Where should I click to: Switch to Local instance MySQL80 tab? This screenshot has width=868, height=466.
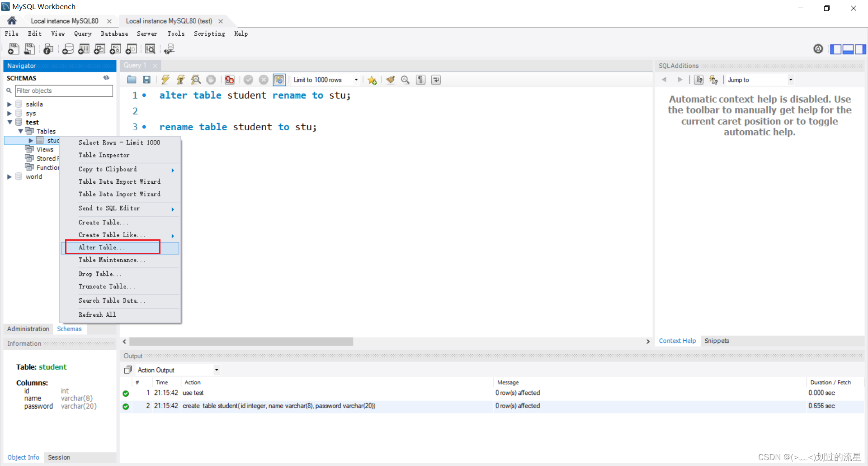(x=65, y=21)
